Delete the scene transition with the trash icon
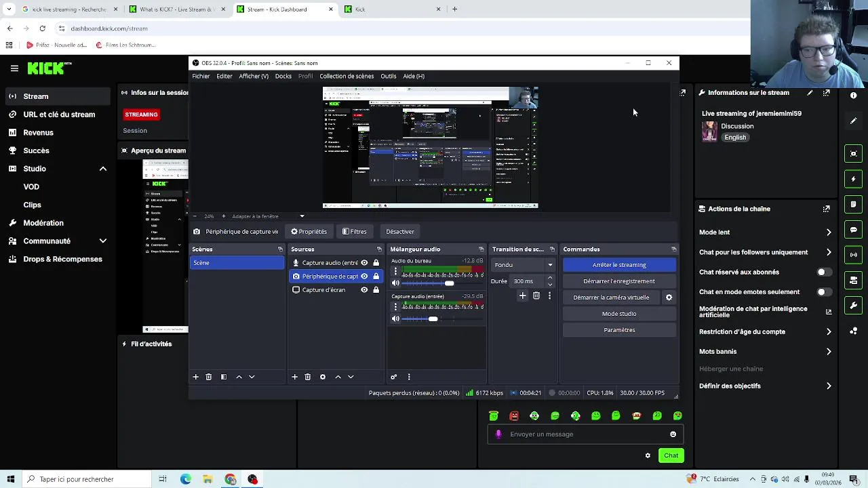 [x=536, y=296]
